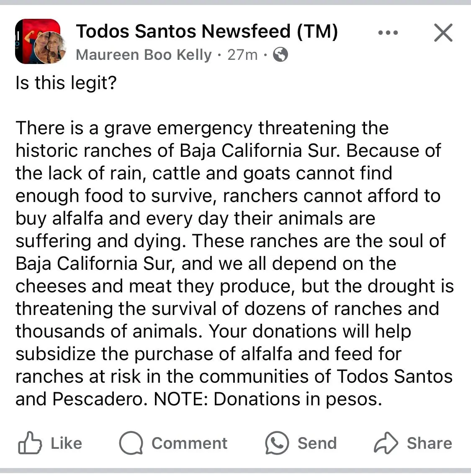Viewport: 471px width, 476px height.
Task: Open the three-dot post options menu
Action: (388, 32)
